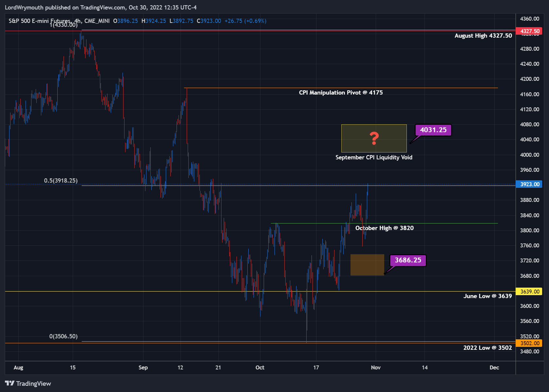This screenshot has width=549, height=392.
Task: Click the 1(4330.00) Fibonacci level label
Action: 64,25
